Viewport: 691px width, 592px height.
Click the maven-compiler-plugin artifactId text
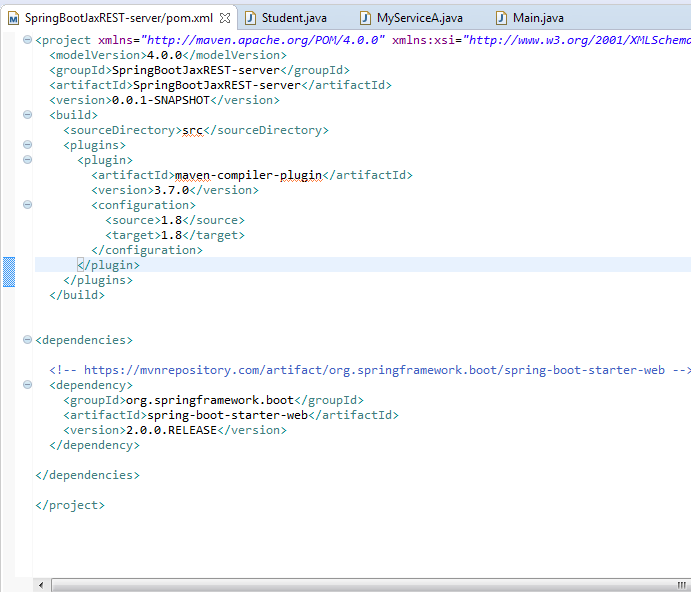click(x=249, y=175)
